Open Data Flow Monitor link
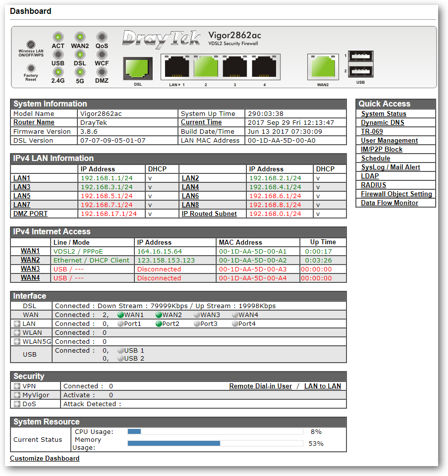The image size is (448, 476). click(390, 203)
